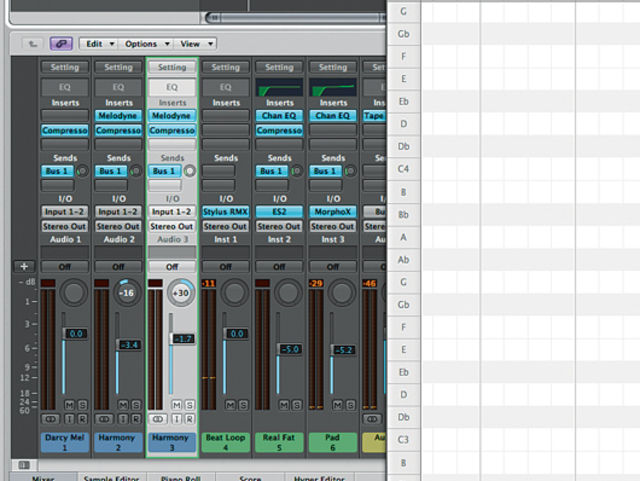Select the Beat Loop track name label
The height and width of the screenshot is (481, 640).
[x=225, y=442]
